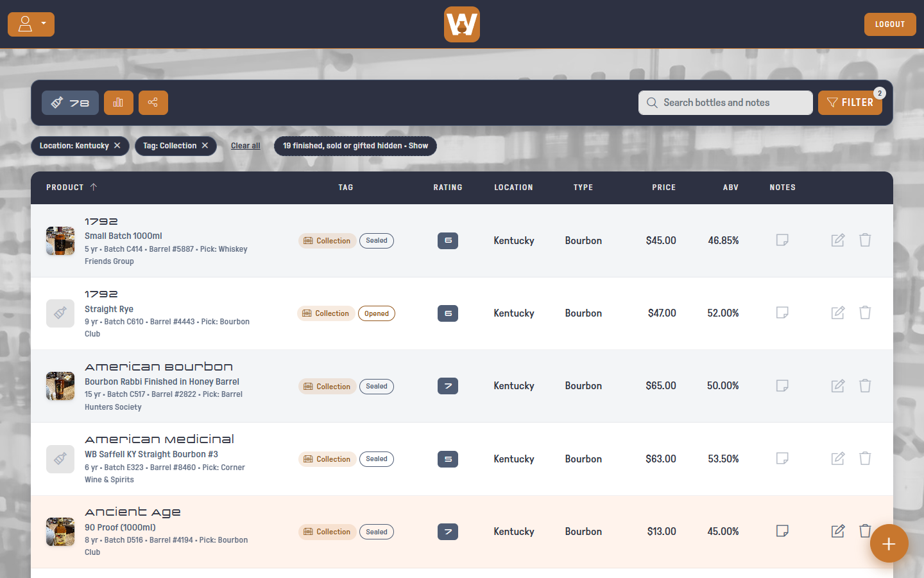Sort by the ABV column header
The image size is (924, 578).
pyautogui.click(x=731, y=188)
